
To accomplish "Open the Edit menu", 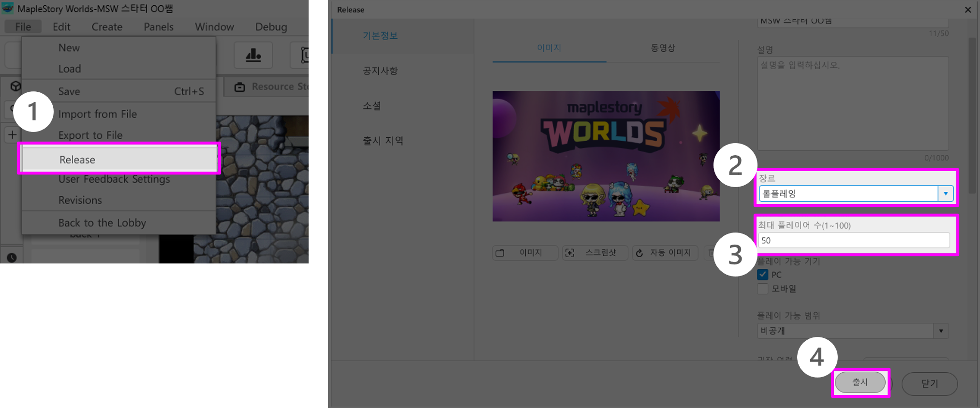I will [61, 27].
